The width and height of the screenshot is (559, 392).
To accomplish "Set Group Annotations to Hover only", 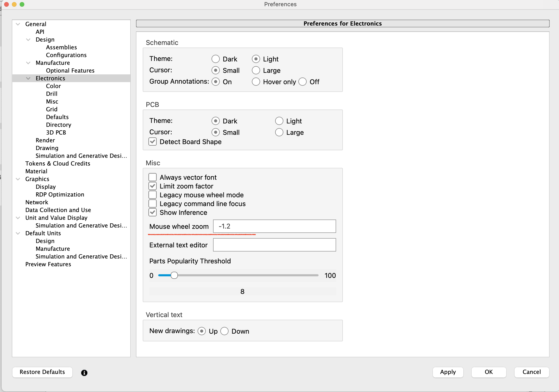I will (x=256, y=82).
